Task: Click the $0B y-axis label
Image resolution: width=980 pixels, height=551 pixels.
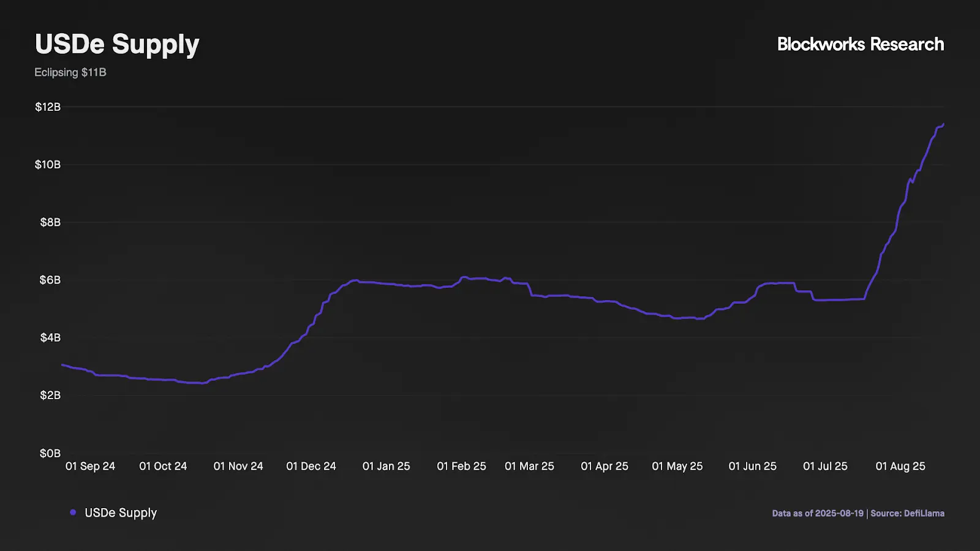Action: tap(50, 453)
